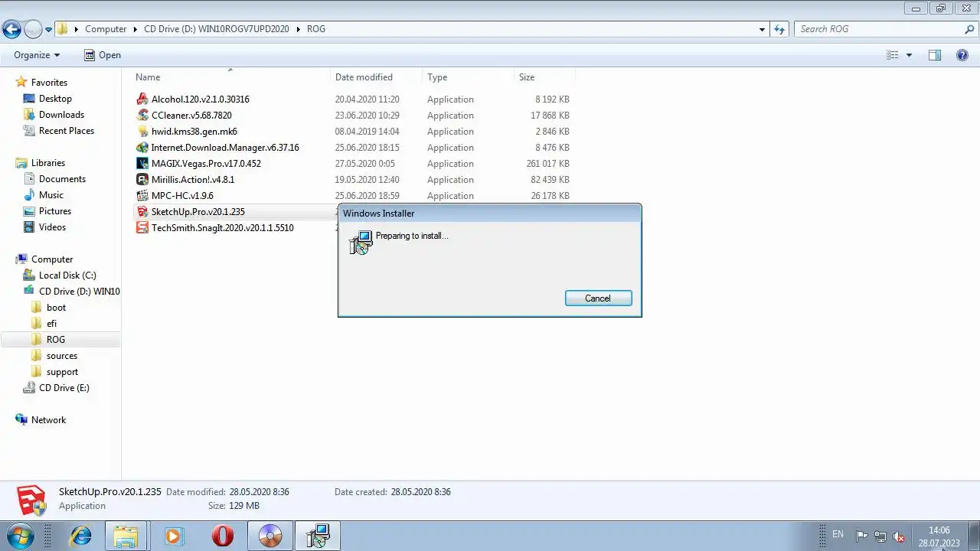Select the support folder in tree
Screen dimensions: 980x551
pyautogui.click(x=62, y=372)
